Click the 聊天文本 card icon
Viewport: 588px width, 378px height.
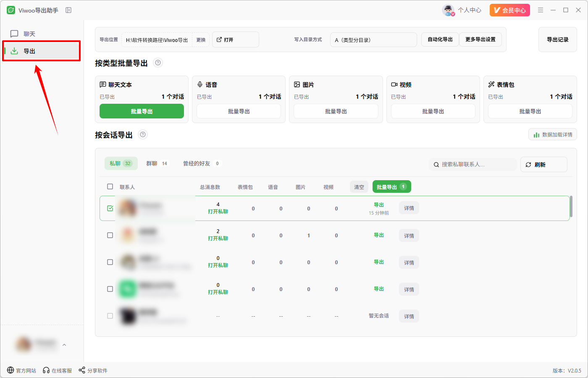coord(103,84)
